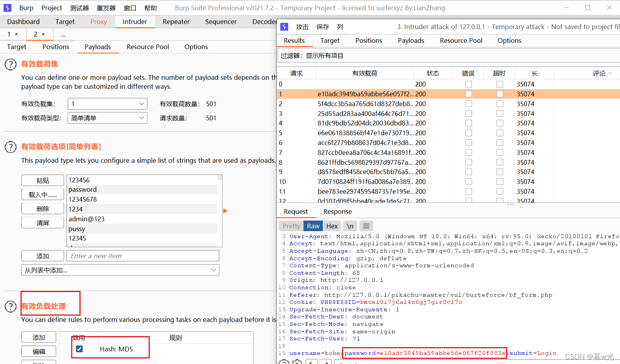Click the 清屏 button
The image size is (620, 364).
[x=42, y=223]
